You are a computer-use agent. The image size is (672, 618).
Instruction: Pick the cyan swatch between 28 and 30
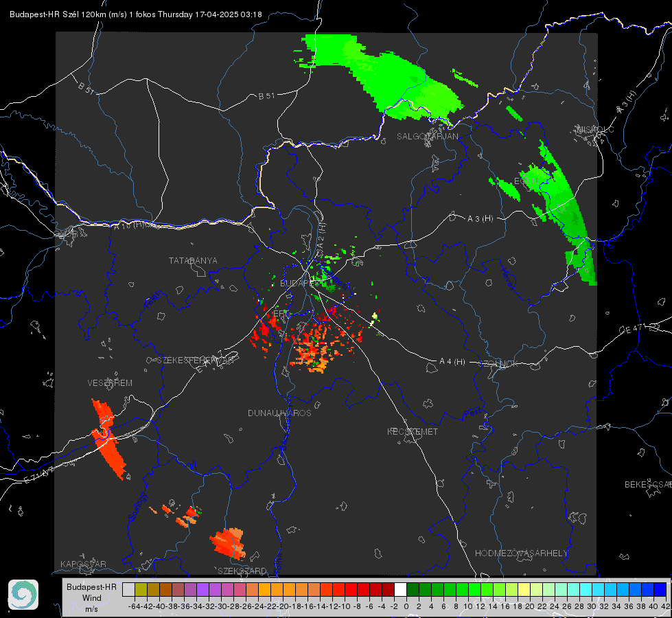click(x=586, y=589)
